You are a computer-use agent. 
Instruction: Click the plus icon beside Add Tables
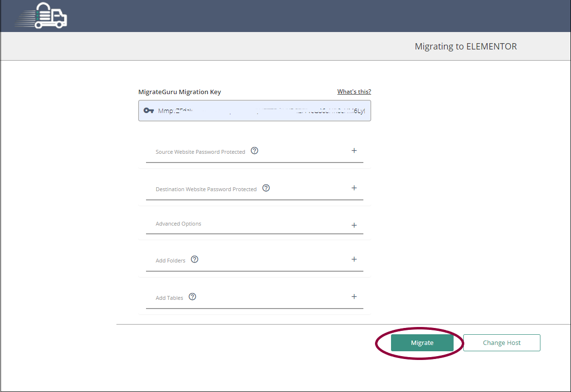tap(354, 296)
